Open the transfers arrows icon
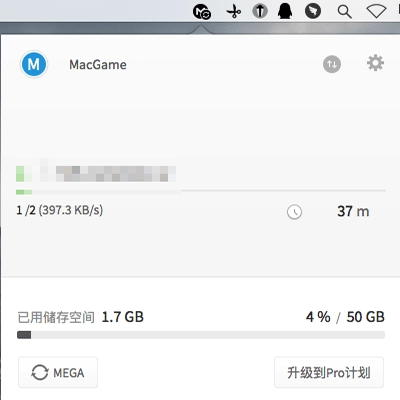Screen dimensions: 400x400 pyautogui.click(x=332, y=64)
